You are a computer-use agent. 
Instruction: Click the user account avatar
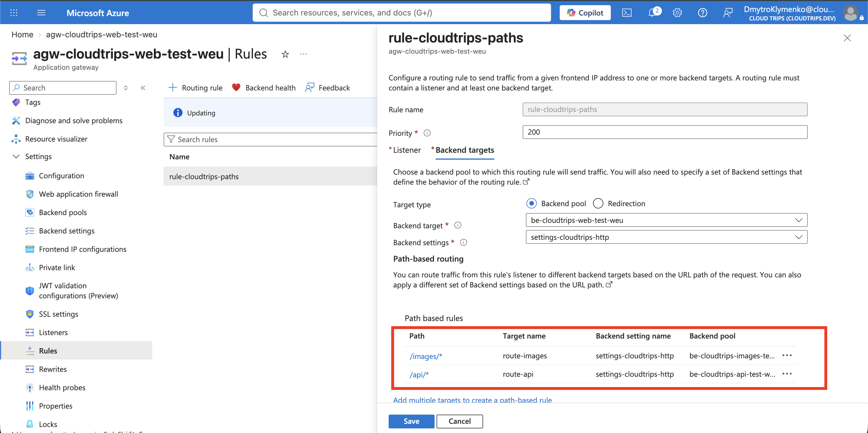[x=850, y=13]
